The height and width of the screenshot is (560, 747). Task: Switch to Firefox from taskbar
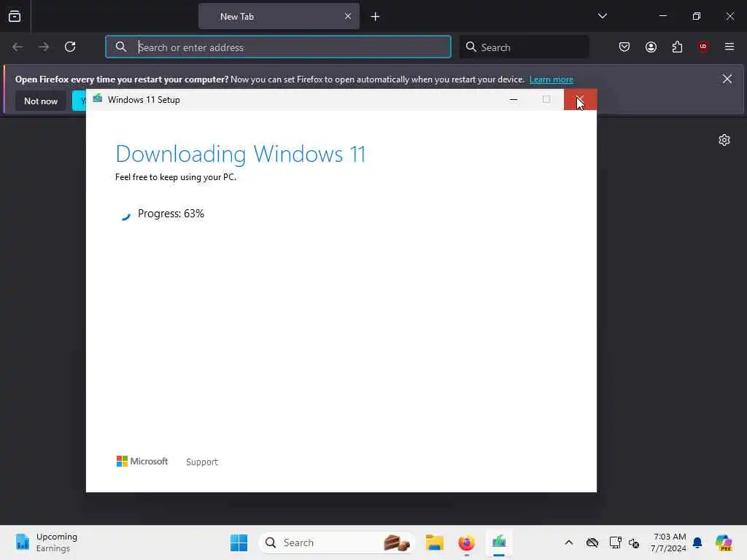[466, 542]
